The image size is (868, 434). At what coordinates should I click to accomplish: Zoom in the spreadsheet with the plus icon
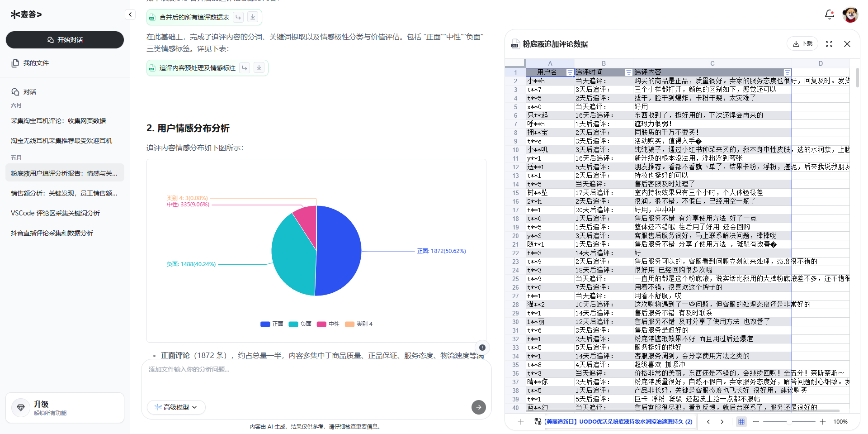823,422
